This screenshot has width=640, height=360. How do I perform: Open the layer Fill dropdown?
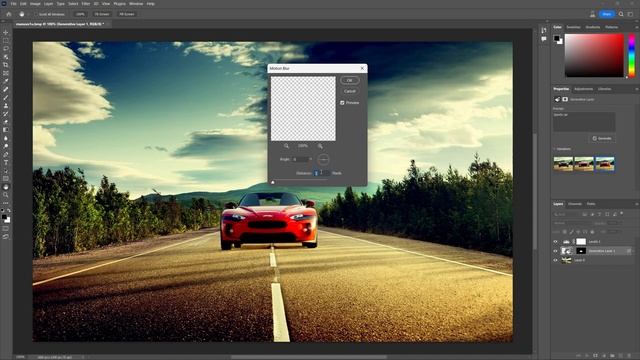coord(615,232)
